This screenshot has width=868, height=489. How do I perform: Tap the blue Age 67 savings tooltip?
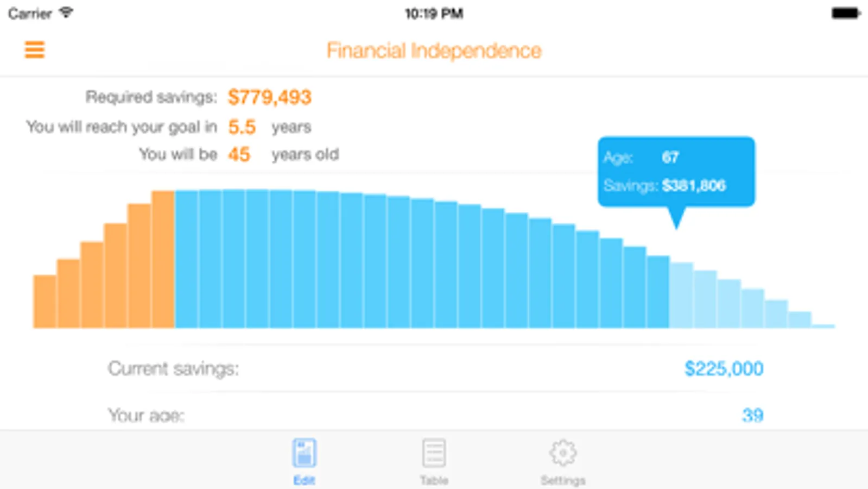tap(676, 172)
